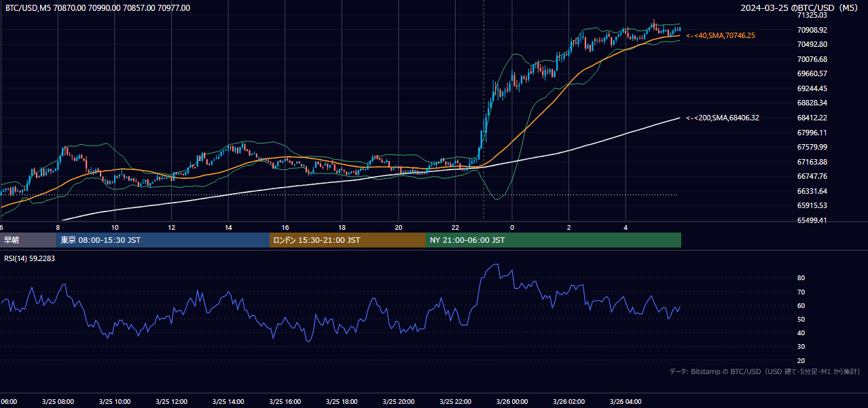The width and height of the screenshot is (868, 408).
Task: Click the Bitstamp data source note
Action: click(765, 371)
